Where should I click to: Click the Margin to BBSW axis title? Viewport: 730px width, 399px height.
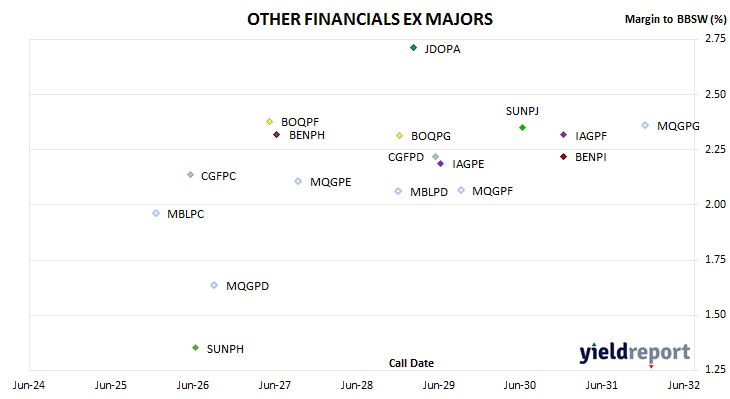(x=675, y=19)
